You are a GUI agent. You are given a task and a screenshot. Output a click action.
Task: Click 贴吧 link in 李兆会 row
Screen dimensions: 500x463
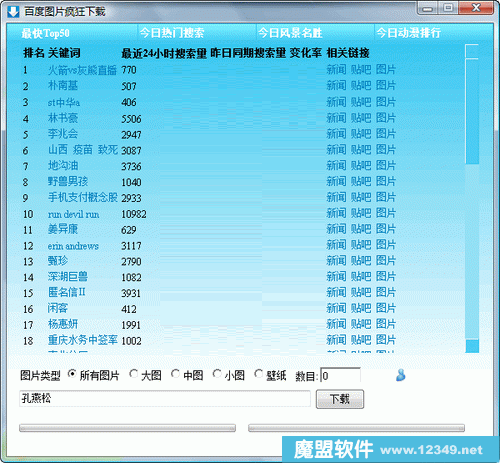tap(361, 134)
